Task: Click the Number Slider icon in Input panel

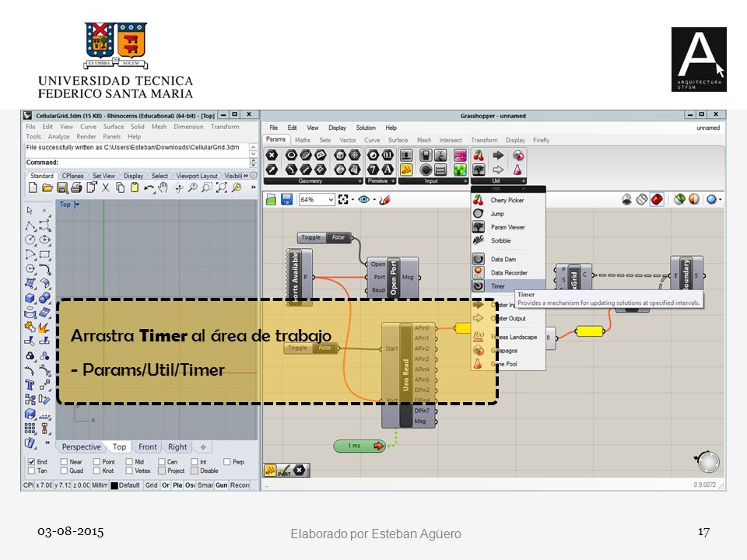Action: pos(406,156)
